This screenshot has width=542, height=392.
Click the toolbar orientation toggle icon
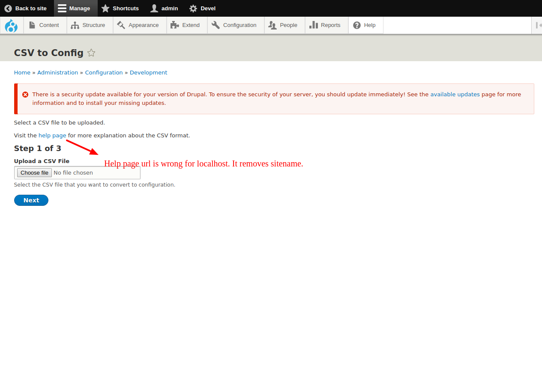tap(538, 25)
